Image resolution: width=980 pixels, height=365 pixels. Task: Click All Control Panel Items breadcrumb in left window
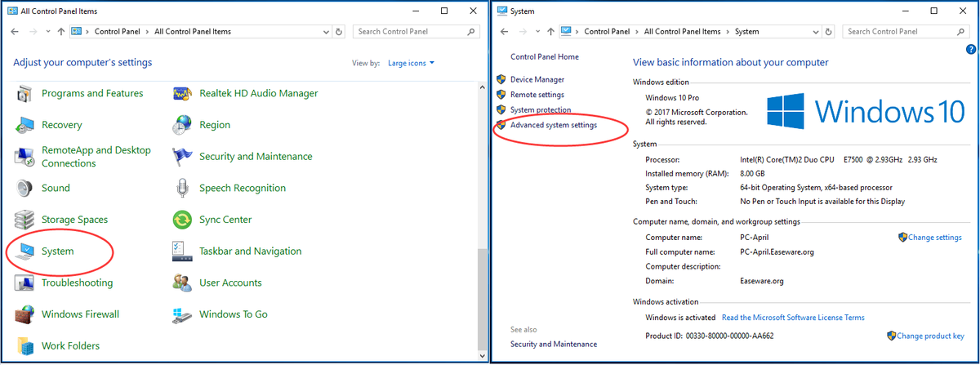pyautogui.click(x=193, y=32)
